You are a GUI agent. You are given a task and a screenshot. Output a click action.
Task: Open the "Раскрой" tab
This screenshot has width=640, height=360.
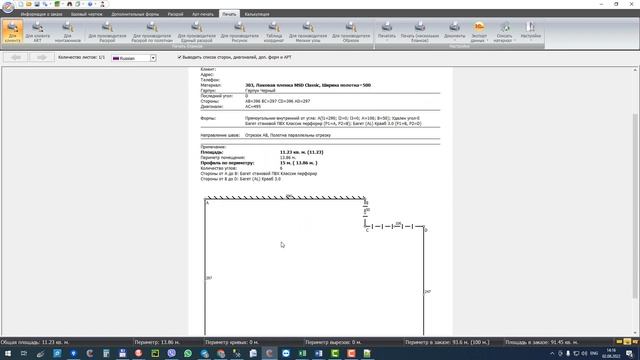click(x=175, y=14)
